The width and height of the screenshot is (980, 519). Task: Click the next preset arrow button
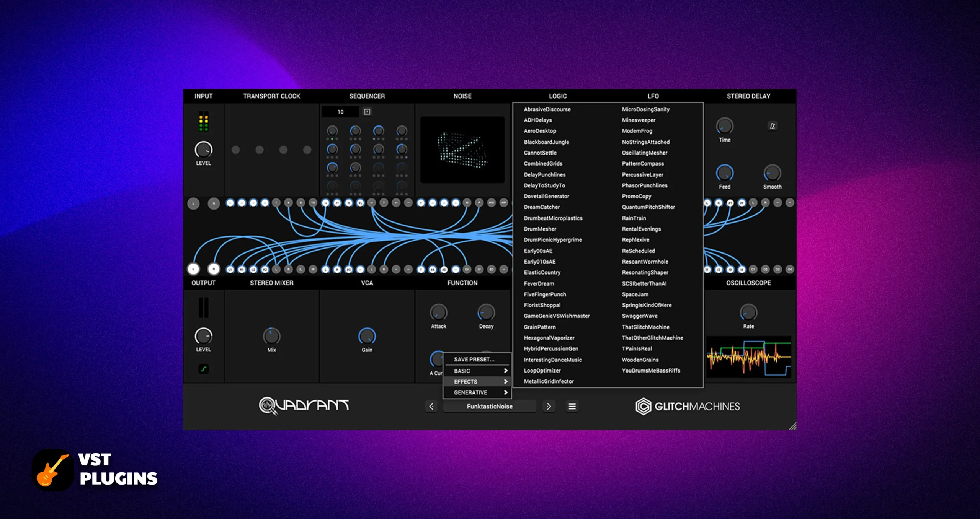(x=549, y=406)
